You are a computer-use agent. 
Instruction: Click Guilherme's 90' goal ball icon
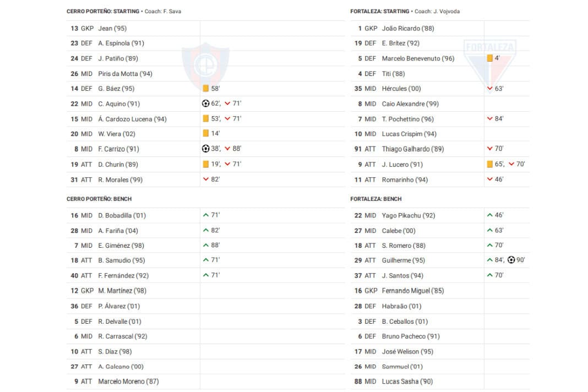coord(511,260)
